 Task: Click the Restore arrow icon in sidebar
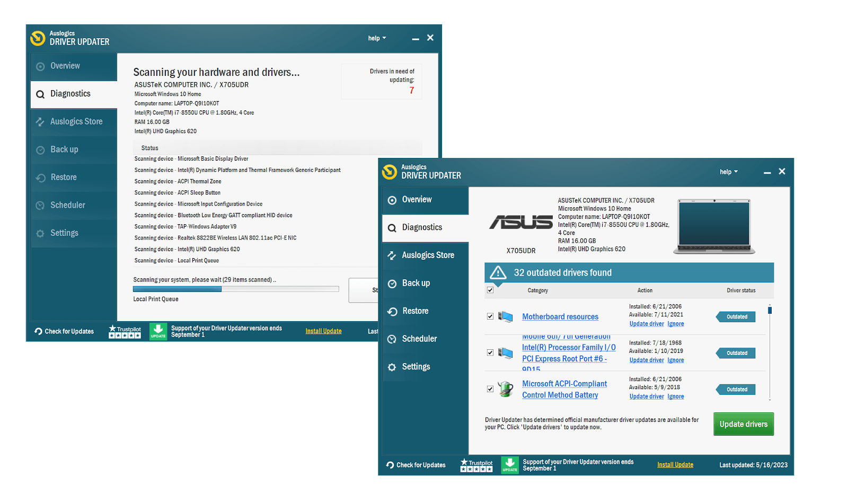(x=392, y=311)
